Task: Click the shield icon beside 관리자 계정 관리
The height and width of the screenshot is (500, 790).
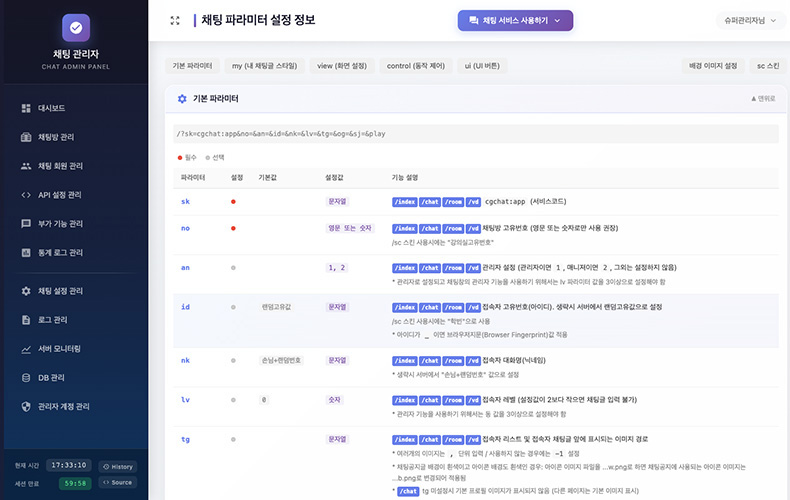Action: pos(26,406)
